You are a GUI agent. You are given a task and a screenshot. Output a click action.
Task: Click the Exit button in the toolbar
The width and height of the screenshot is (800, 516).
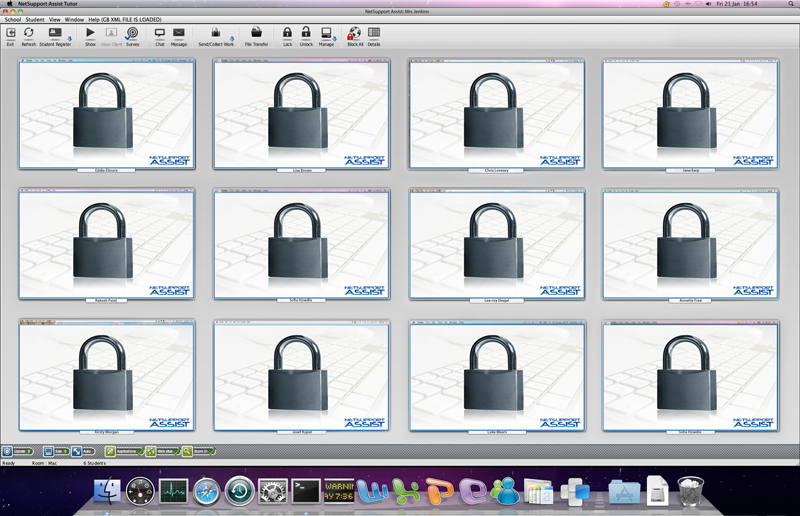[10, 35]
